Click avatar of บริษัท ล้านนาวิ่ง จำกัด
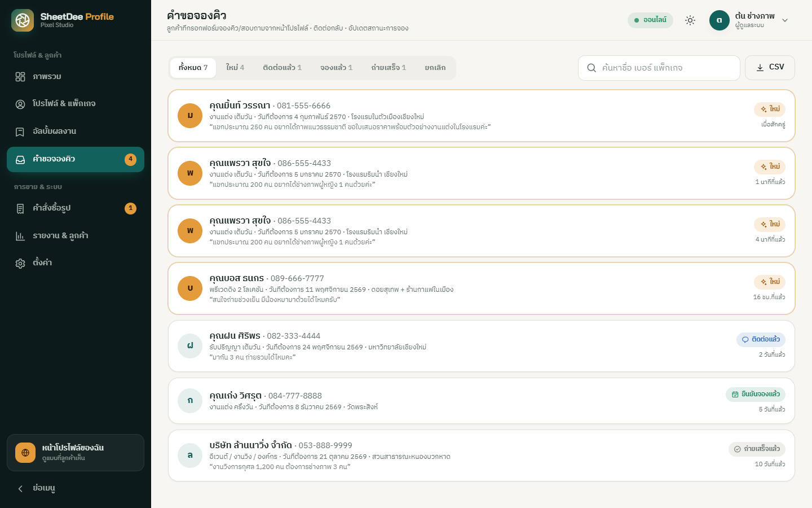Screen dimensions: 812x508 click(190, 456)
